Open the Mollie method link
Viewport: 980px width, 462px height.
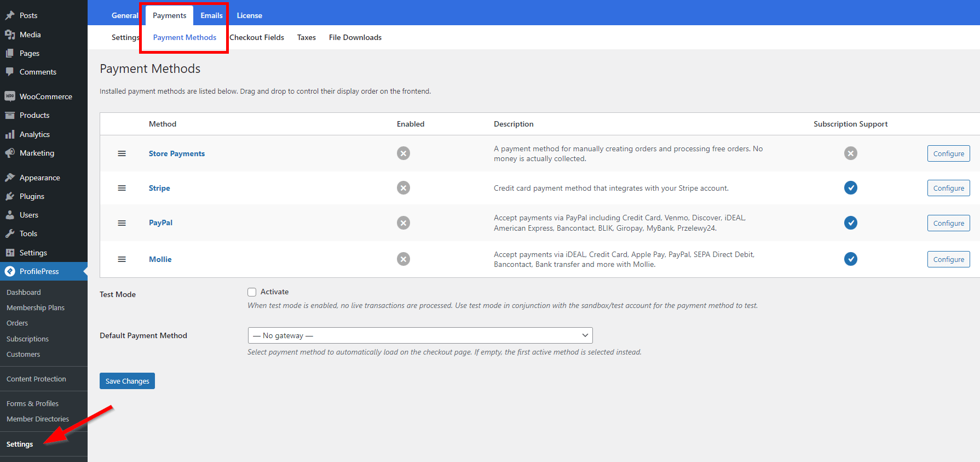[160, 259]
